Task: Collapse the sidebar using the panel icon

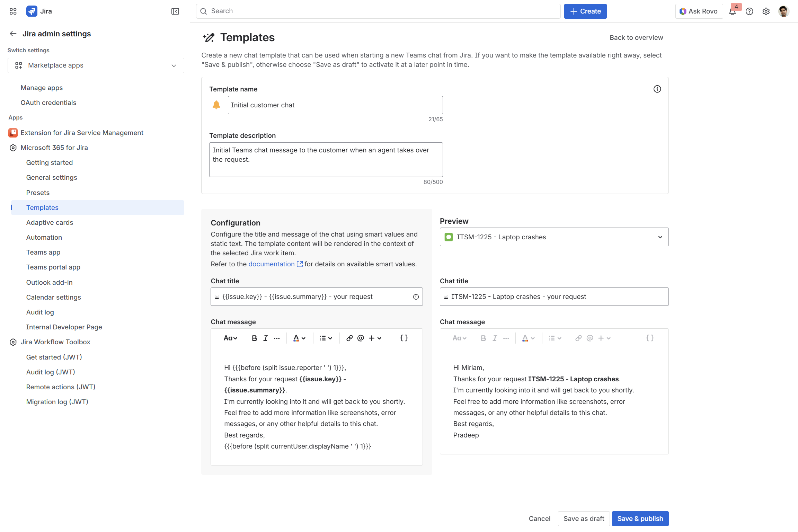Action: pos(175,11)
